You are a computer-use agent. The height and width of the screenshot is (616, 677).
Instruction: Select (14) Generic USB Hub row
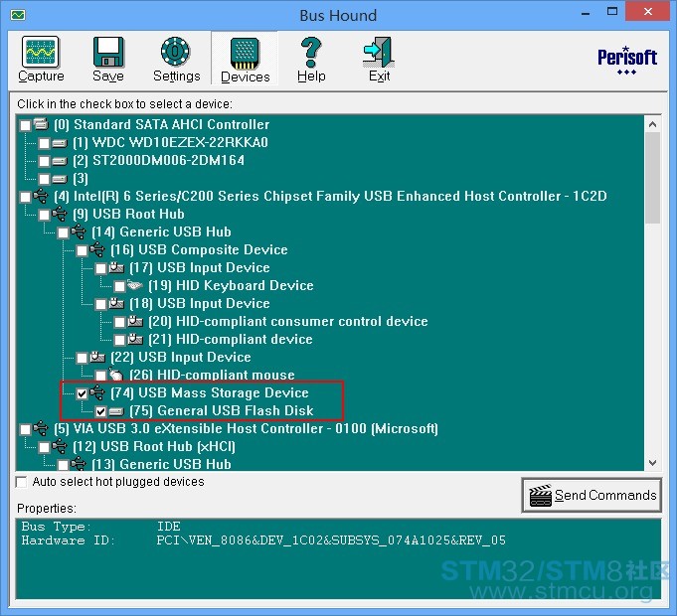[x=161, y=232]
